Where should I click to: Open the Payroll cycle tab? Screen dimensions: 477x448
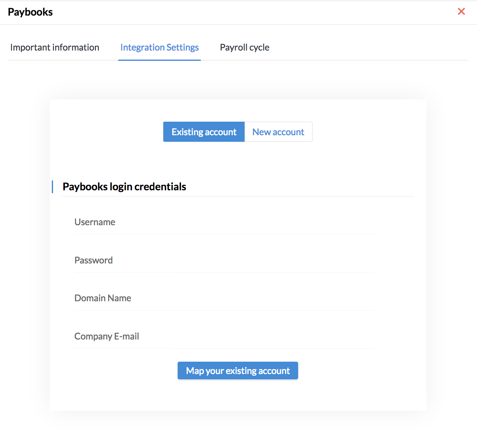245,47
